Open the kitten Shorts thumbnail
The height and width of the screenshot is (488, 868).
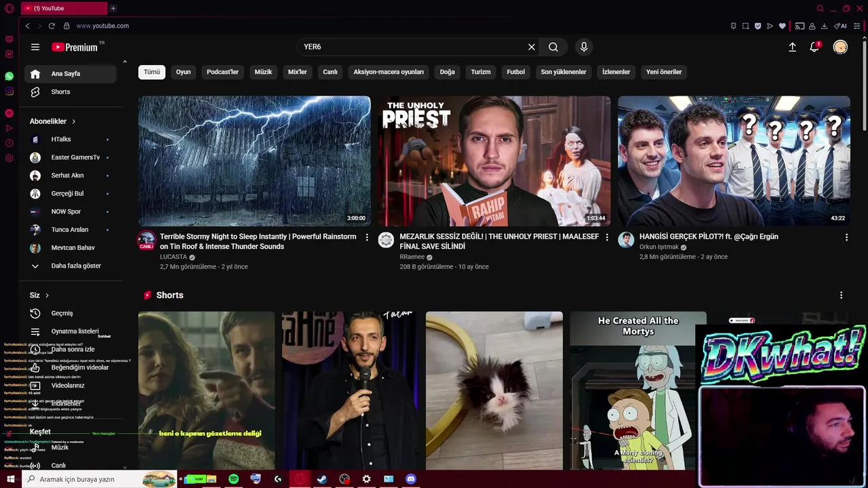[494, 390]
